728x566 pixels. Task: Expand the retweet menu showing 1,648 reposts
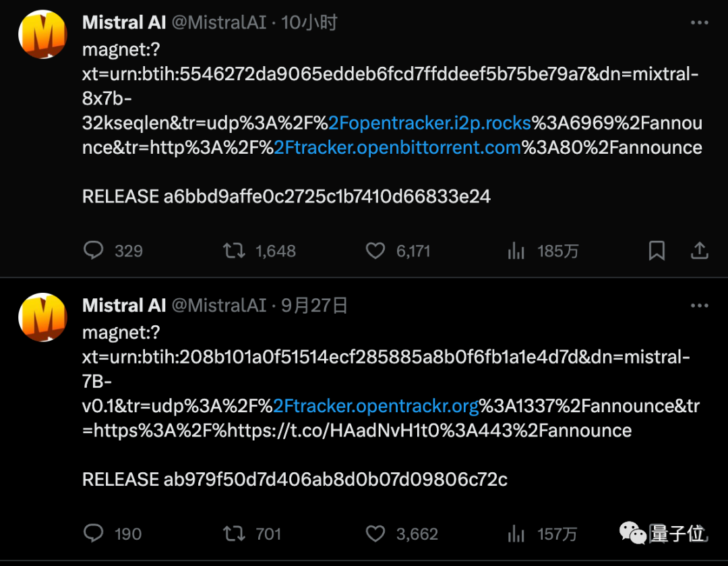pyautogui.click(x=234, y=250)
